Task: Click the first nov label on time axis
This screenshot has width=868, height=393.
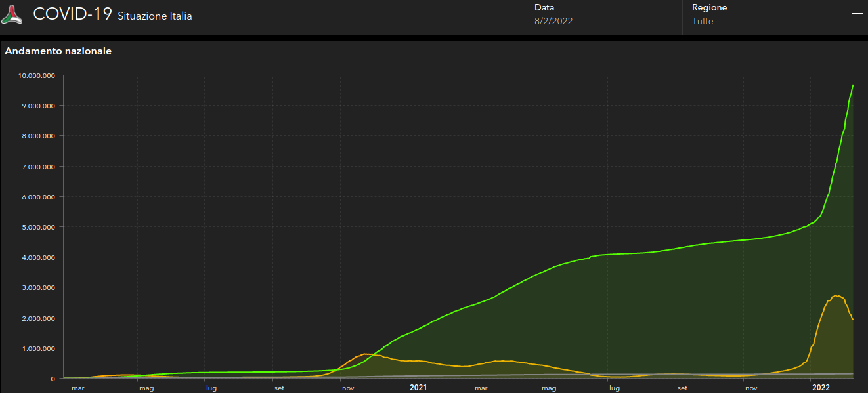Action: 348,388
